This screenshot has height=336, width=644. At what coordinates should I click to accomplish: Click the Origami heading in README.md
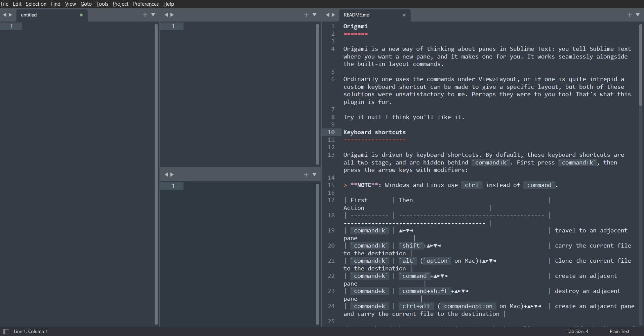pos(355,26)
